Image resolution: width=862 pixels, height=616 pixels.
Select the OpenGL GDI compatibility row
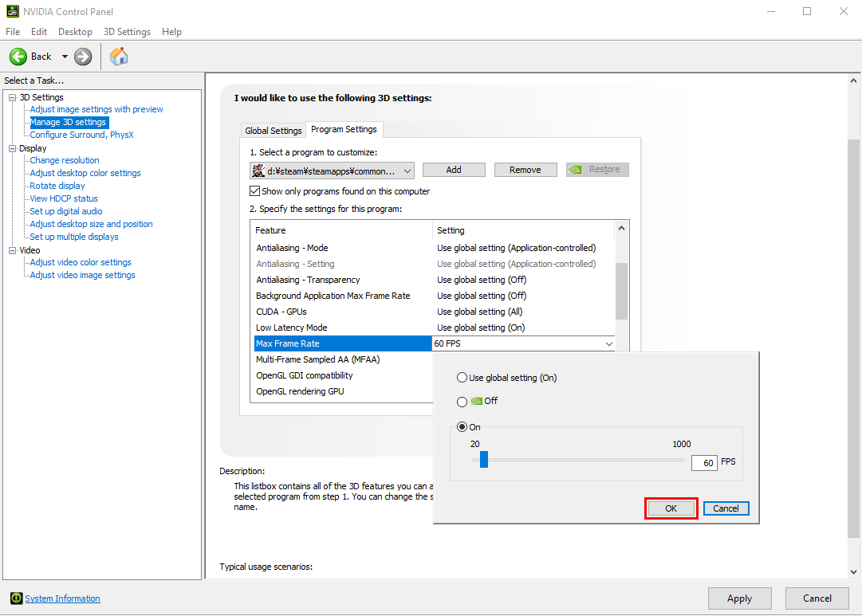point(343,375)
